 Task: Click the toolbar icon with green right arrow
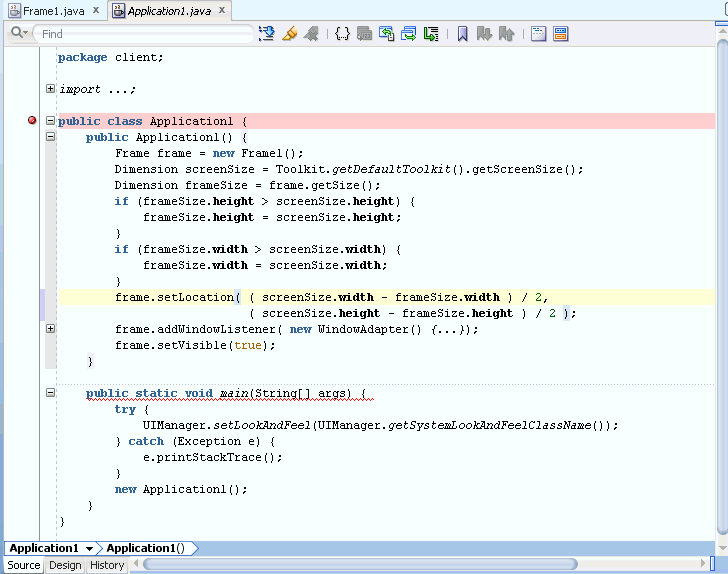tap(409, 33)
